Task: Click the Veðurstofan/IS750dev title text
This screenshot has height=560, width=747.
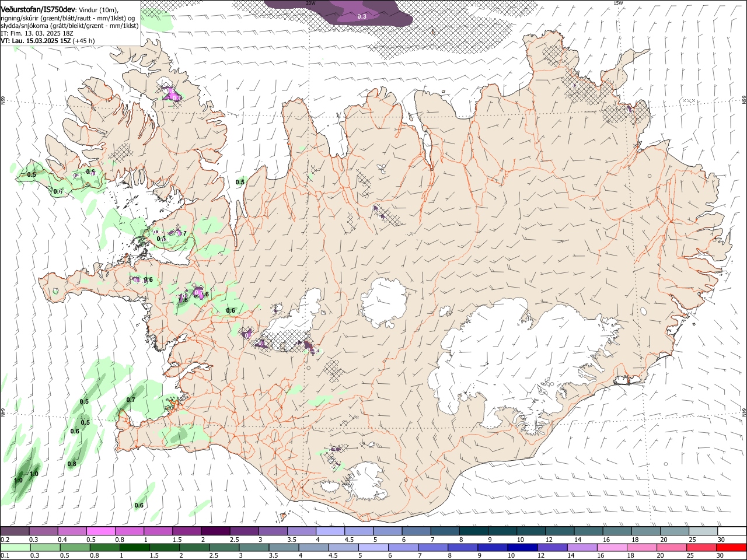Action: pos(38,10)
